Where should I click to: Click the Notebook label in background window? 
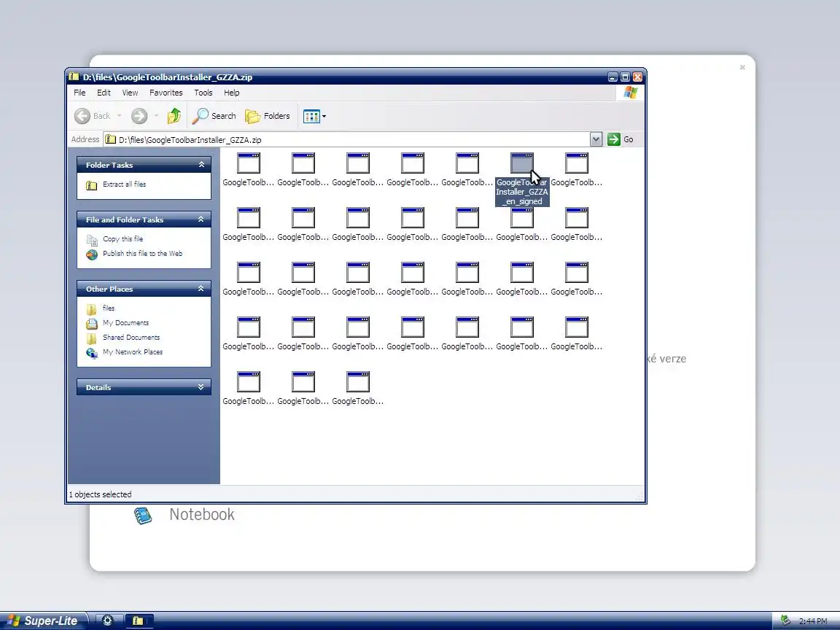tap(202, 514)
